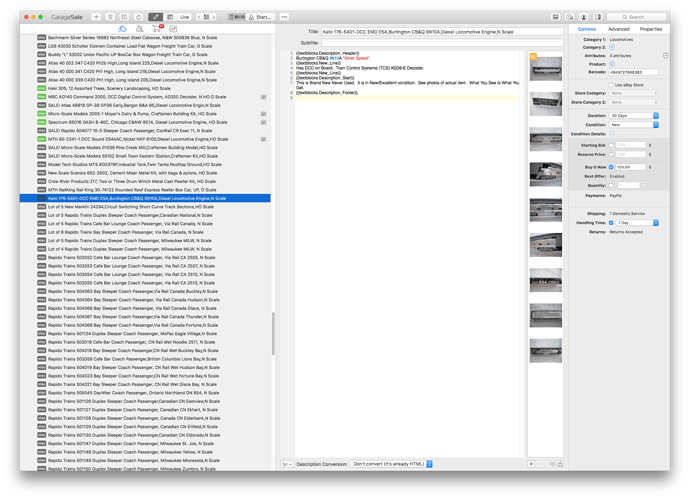Open the Store Category dropdown

pos(634,93)
